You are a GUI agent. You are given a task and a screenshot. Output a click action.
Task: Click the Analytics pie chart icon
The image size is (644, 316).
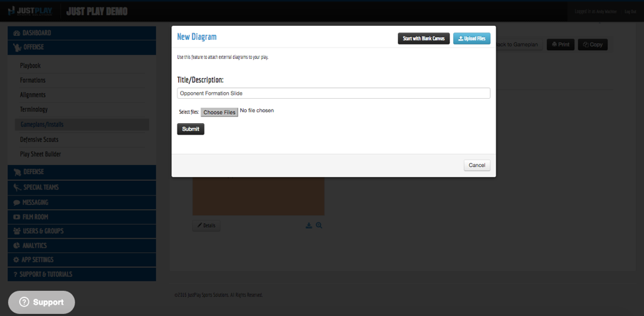pyautogui.click(x=17, y=245)
